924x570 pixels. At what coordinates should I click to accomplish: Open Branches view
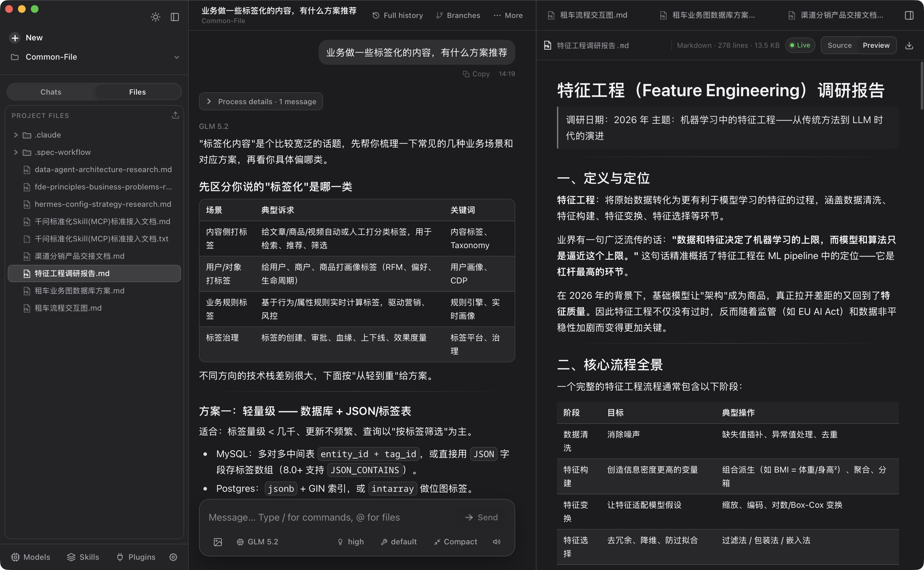pyautogui.click(x=458, y=15)
